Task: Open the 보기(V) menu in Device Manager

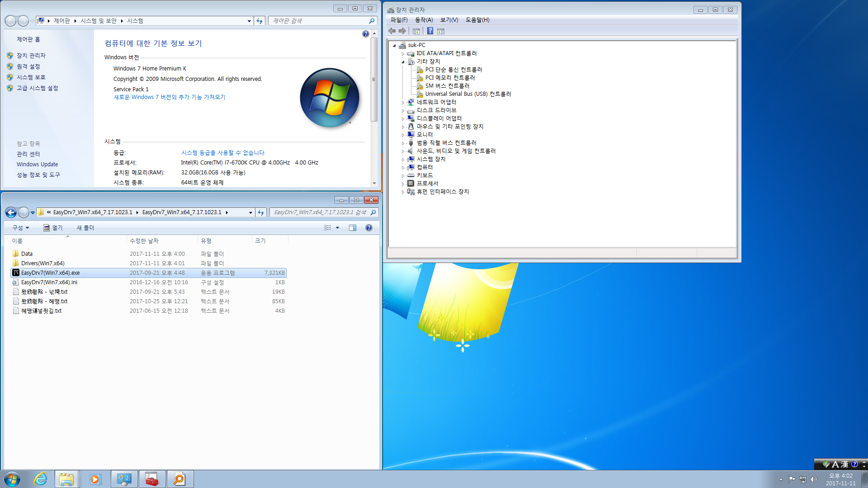Action: [x=449, y=20]
